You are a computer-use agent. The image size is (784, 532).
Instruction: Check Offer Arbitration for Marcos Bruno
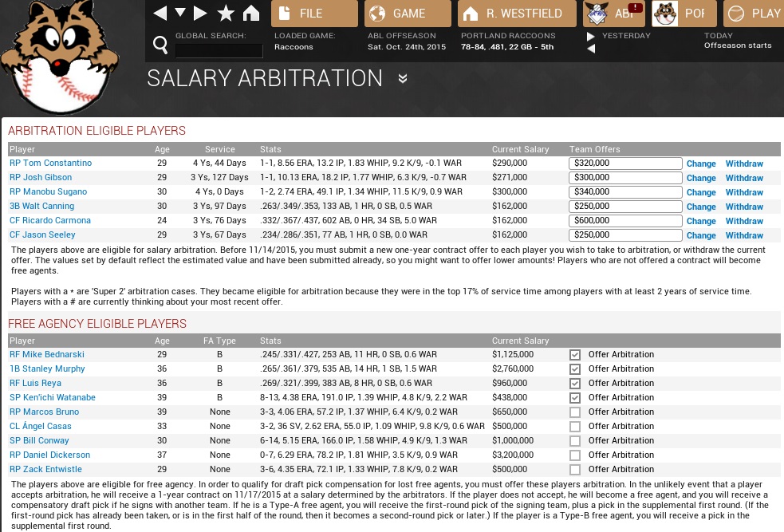tap(575, 412)
